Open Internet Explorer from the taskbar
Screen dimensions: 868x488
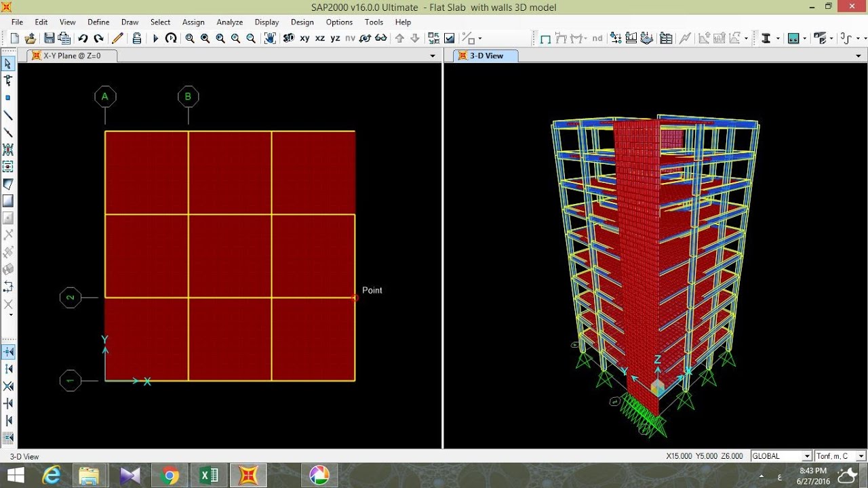[x=52, y=475]
